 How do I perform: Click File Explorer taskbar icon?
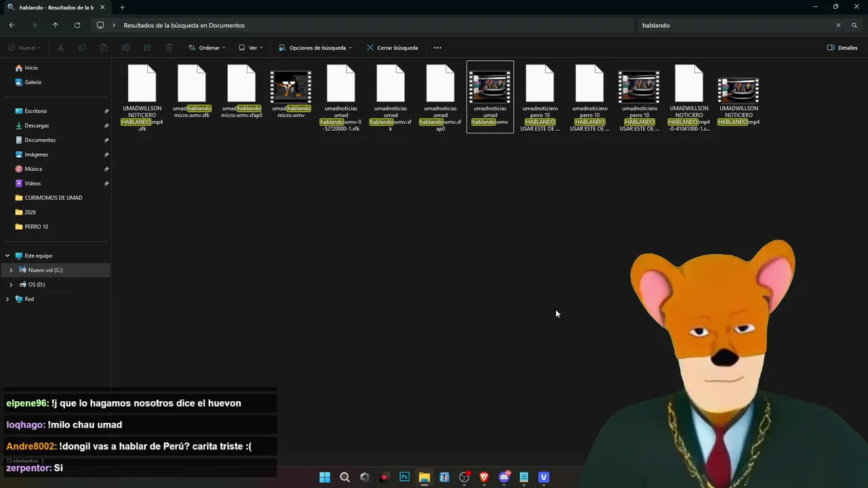425,477
